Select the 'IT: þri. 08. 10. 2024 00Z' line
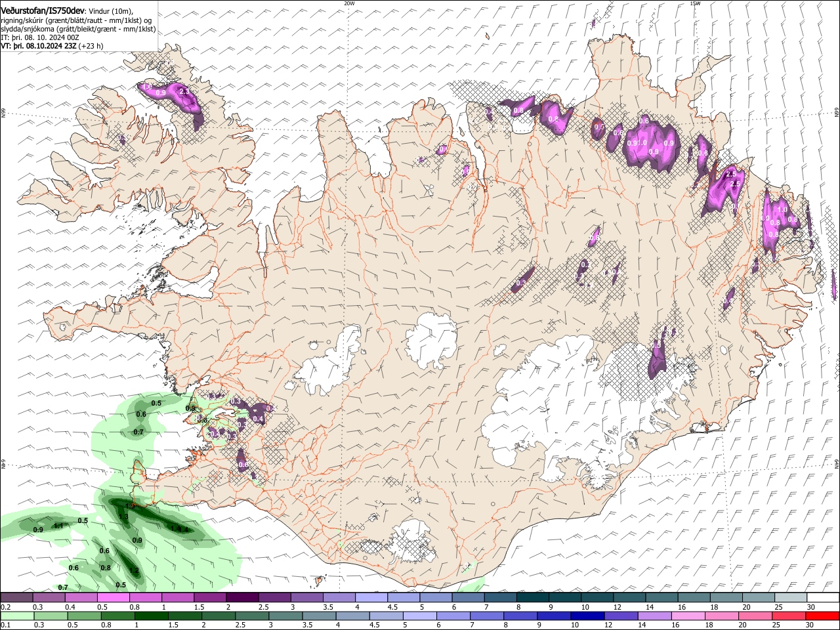840x630 pixels. [x=40, y=37]
